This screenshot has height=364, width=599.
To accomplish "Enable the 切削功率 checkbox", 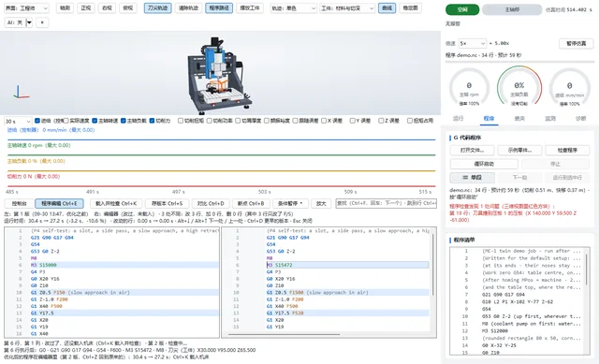I will click(210, 121).
